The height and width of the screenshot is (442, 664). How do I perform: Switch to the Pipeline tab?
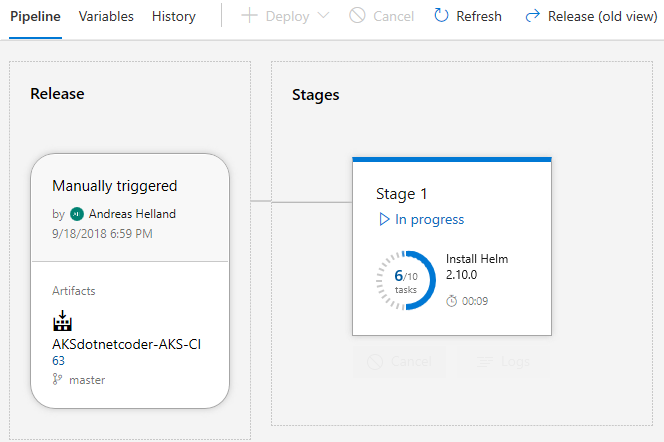pos(36,16)
